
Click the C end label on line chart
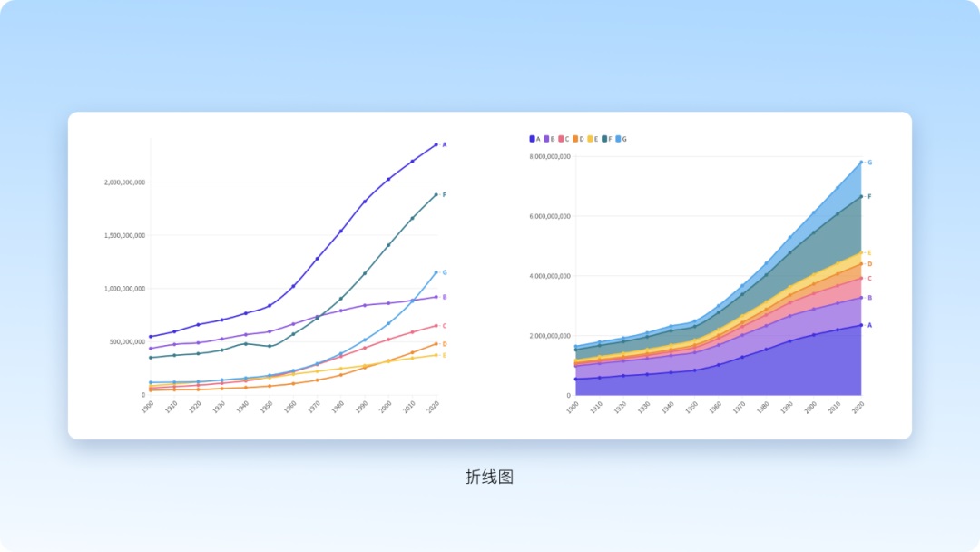pos(445,326)
